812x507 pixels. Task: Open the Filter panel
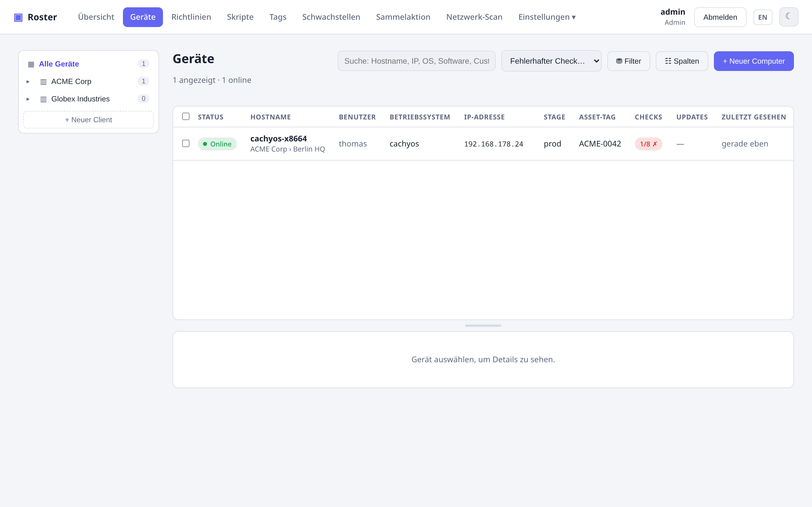[x=628, y=61]
